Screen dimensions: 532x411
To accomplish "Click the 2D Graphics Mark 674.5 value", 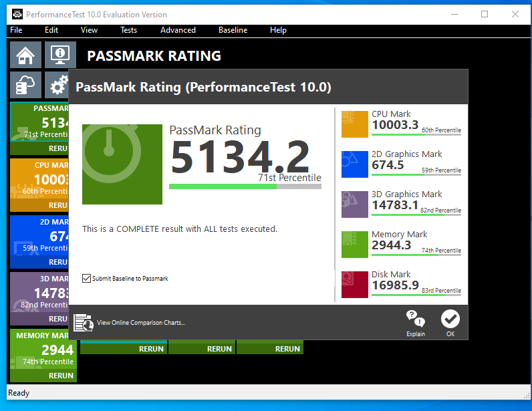I will tap(388, 165).
